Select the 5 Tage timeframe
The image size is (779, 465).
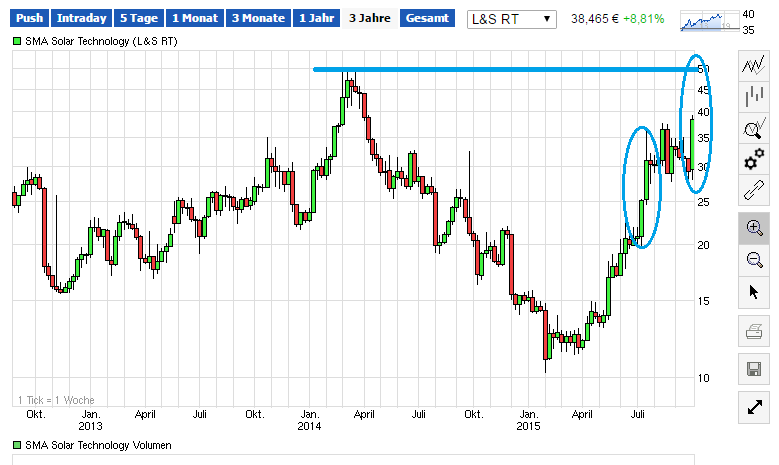139,18
